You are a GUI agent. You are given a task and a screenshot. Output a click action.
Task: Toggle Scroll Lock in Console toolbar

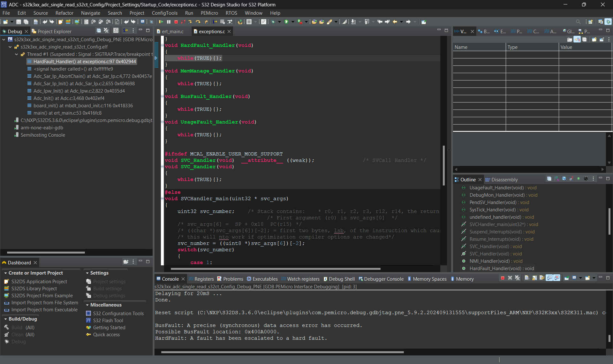point(534,278)
